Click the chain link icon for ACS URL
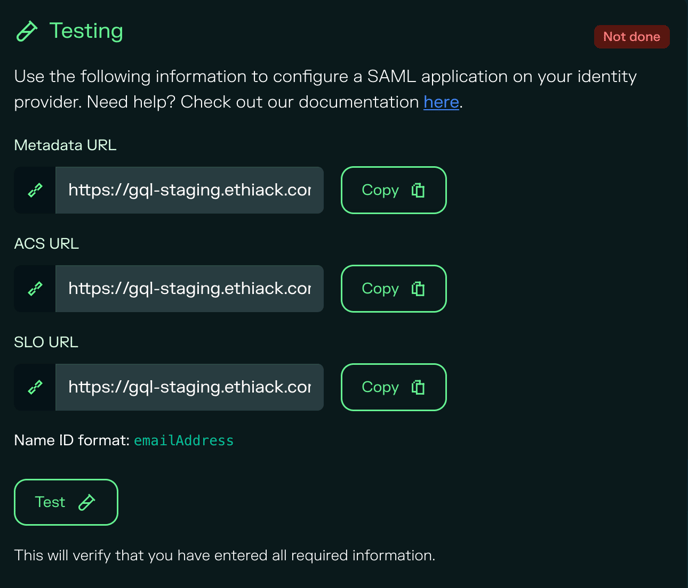Viewport: 688px width, 588px height. tap(35, 289)
